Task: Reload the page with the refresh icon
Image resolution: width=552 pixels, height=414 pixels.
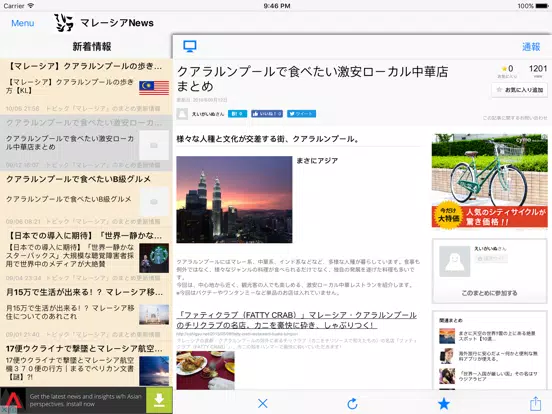Action: [x=352, y=403]
